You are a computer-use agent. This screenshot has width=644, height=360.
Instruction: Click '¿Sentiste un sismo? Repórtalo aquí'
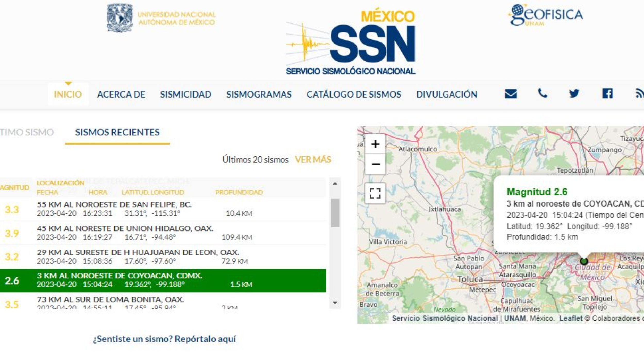coord(164,339)
